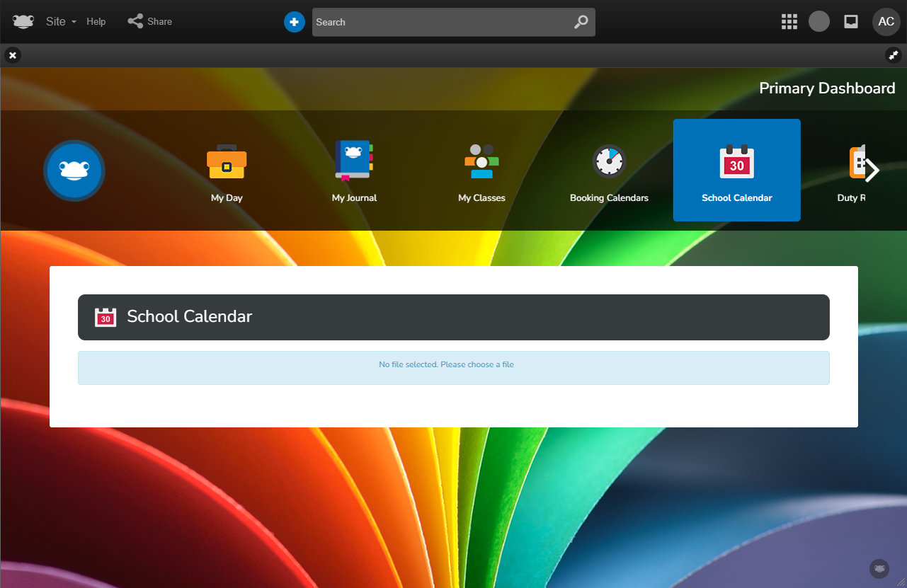907x588 pixels.
Task: Open the My Day tile
Action: tap(227, 171)
